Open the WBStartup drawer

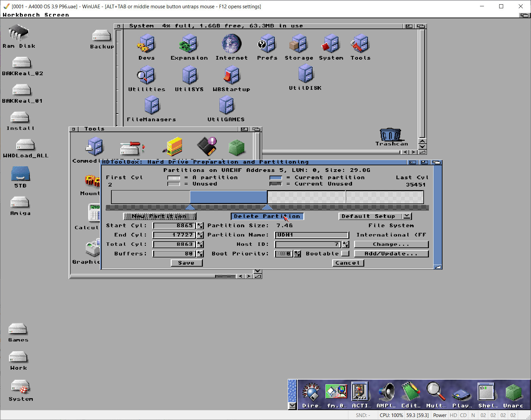point(231,75)
